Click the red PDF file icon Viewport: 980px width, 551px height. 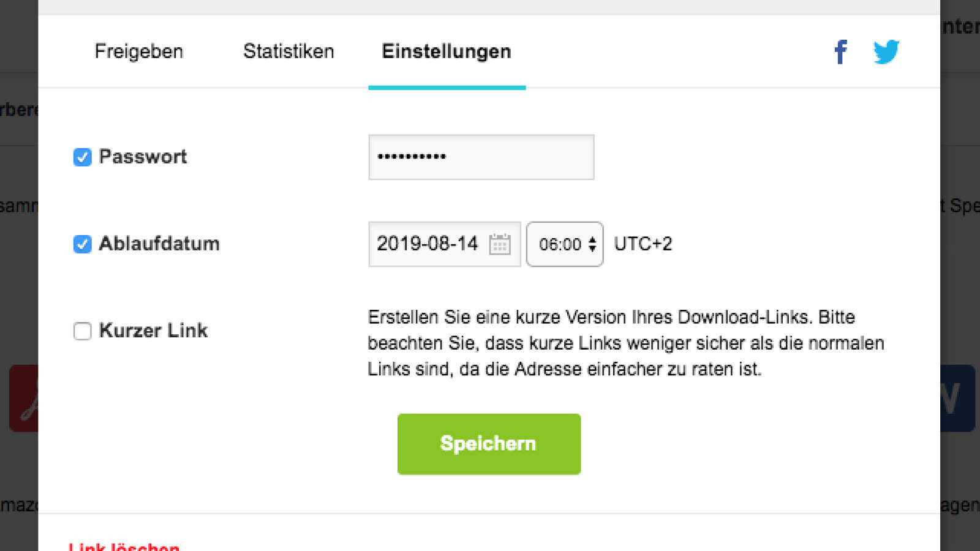tap(24, 399)
